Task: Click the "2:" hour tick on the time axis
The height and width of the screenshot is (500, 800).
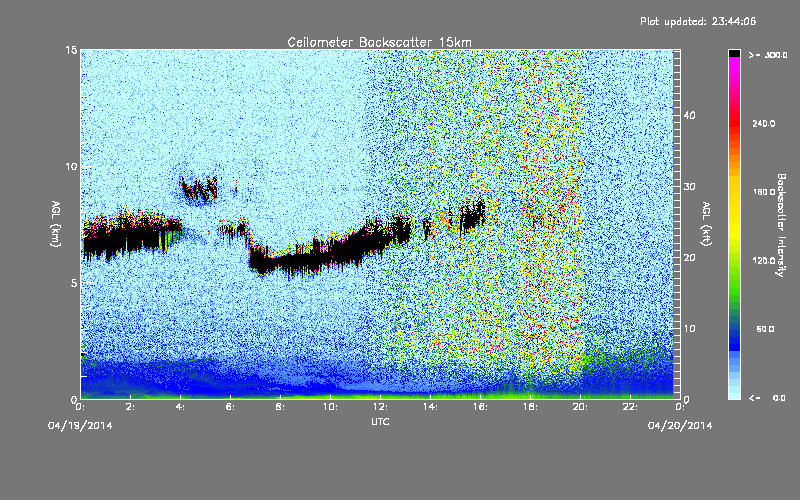Action: point(130,407)
